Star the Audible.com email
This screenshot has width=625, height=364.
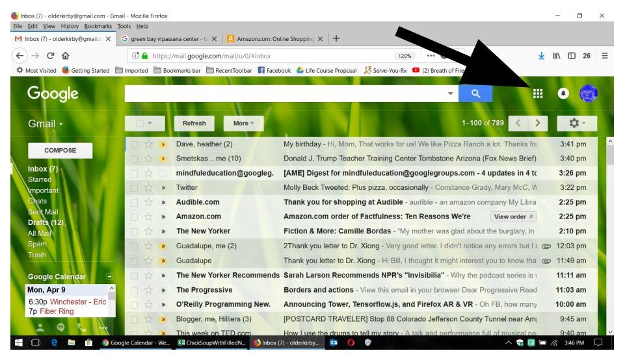click(x=148, y=202)
